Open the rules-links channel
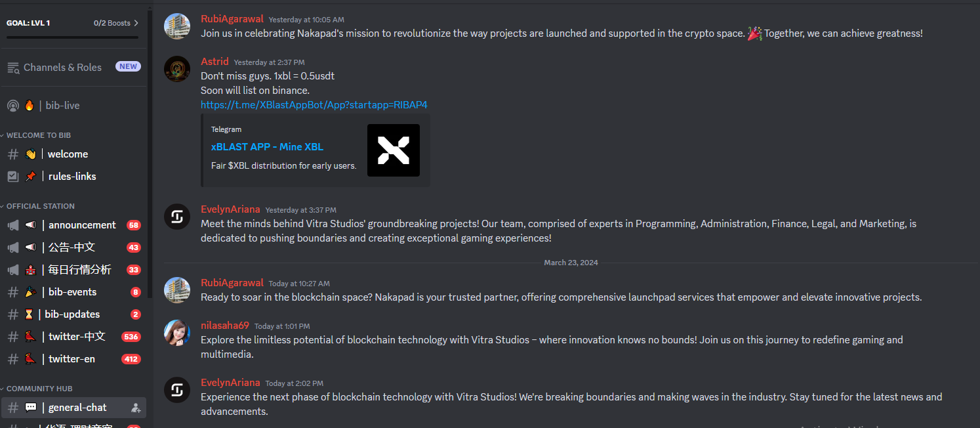This screenshot has height=428, width=980. [73, 177]
